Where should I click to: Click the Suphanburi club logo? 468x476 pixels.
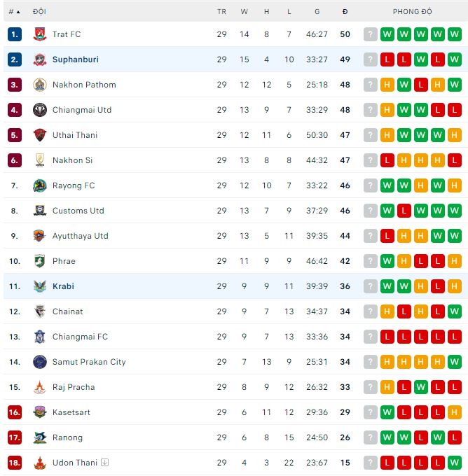tap(39, 59)
